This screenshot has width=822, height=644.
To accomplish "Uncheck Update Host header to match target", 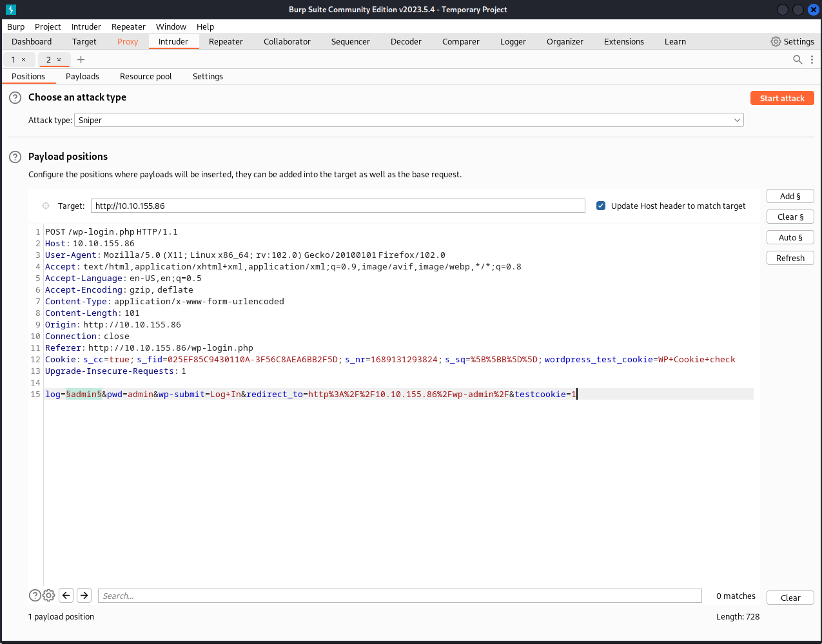I will click(601, 206).
